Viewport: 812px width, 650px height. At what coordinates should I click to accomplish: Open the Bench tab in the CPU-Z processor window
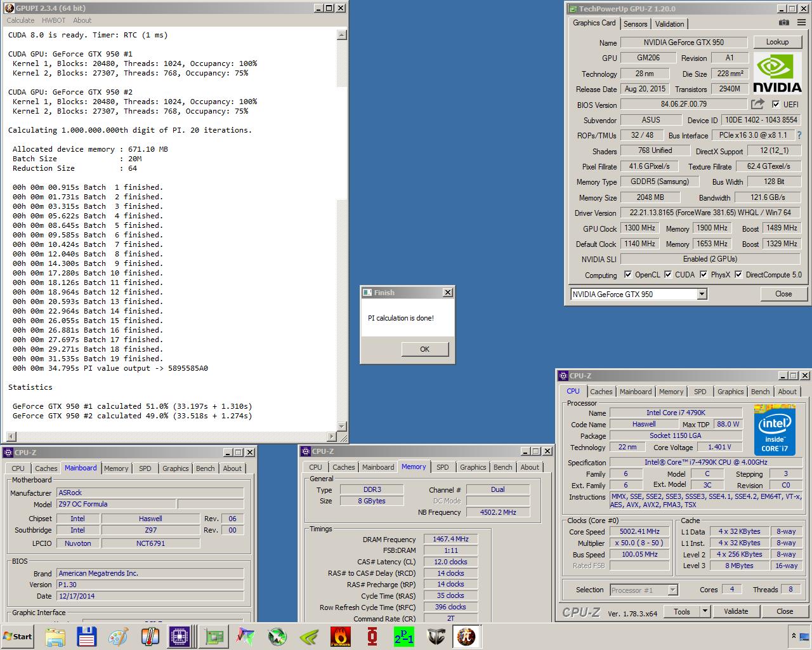pos(760,392)
